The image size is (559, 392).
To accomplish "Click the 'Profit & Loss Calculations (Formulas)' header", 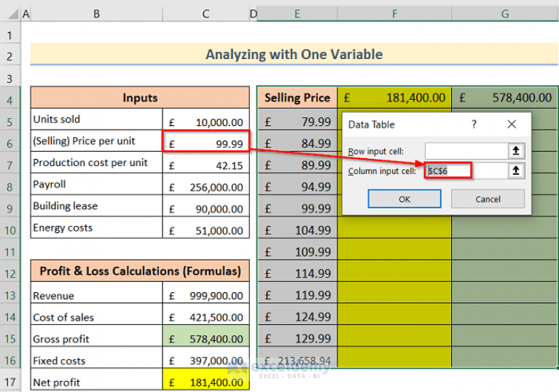I will click(140, 271).
